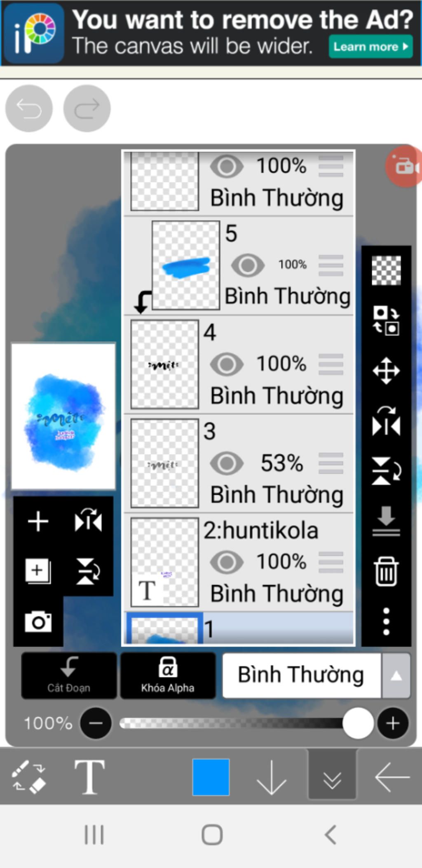Open the three-dot layer options menu
This screenshot has width=422, height=868.
click(386, 621)
